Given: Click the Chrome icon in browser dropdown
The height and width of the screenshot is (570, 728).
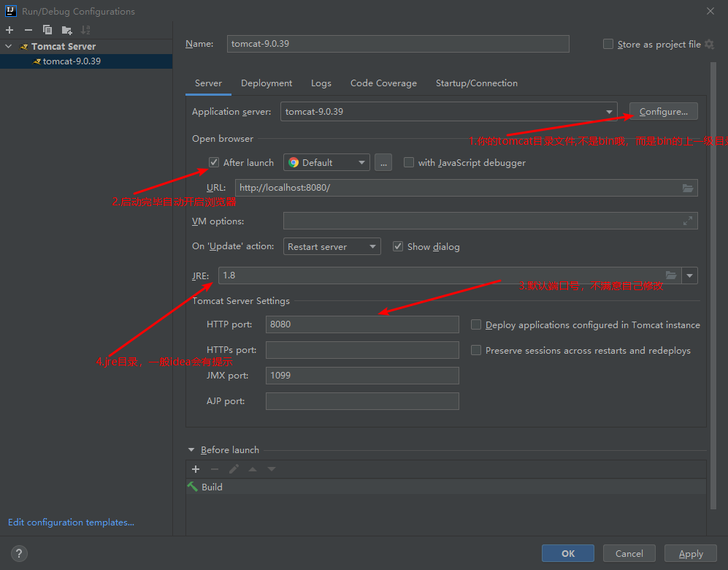Looking at the screenshot, I should 294,162.
